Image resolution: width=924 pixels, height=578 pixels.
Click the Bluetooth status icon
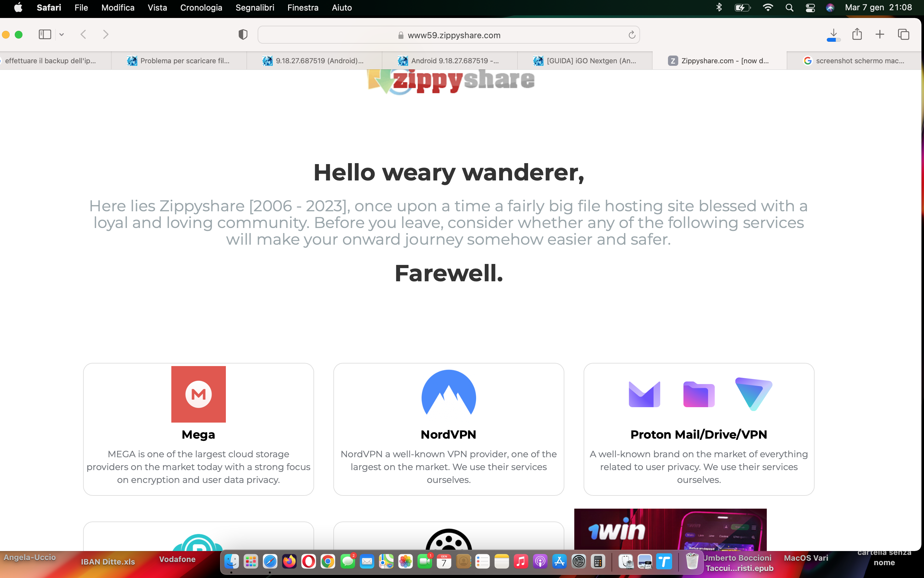click(x=719, y=8)
